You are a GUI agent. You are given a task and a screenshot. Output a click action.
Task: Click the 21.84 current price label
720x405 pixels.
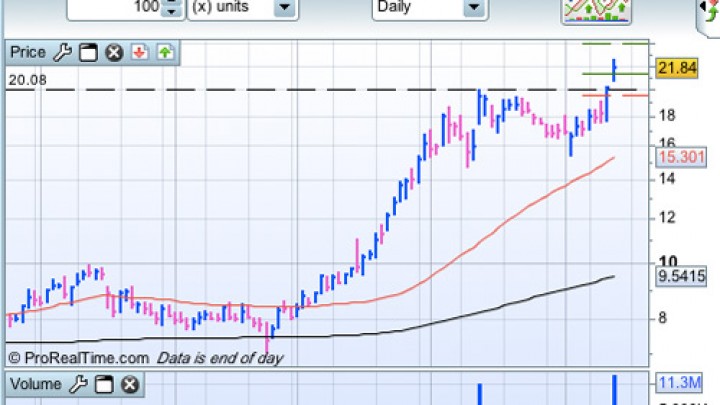(x=677, y=68)
